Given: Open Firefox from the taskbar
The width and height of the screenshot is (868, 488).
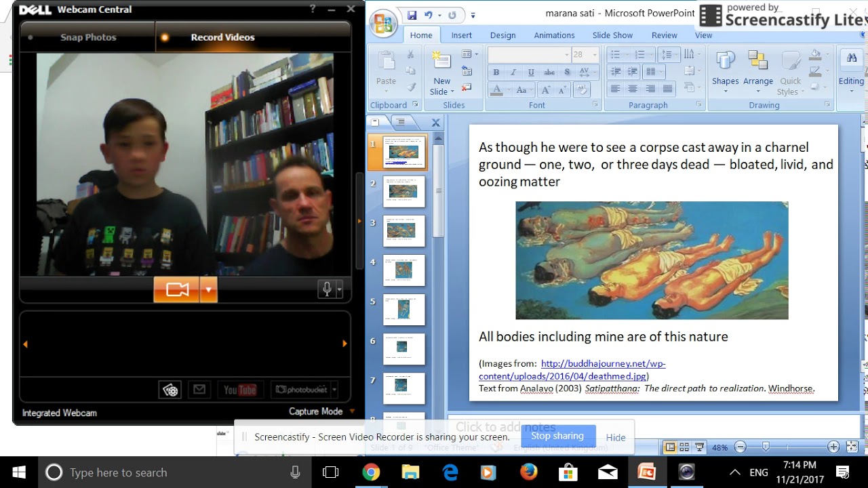Looking at the screenshot, I should 528,472.
